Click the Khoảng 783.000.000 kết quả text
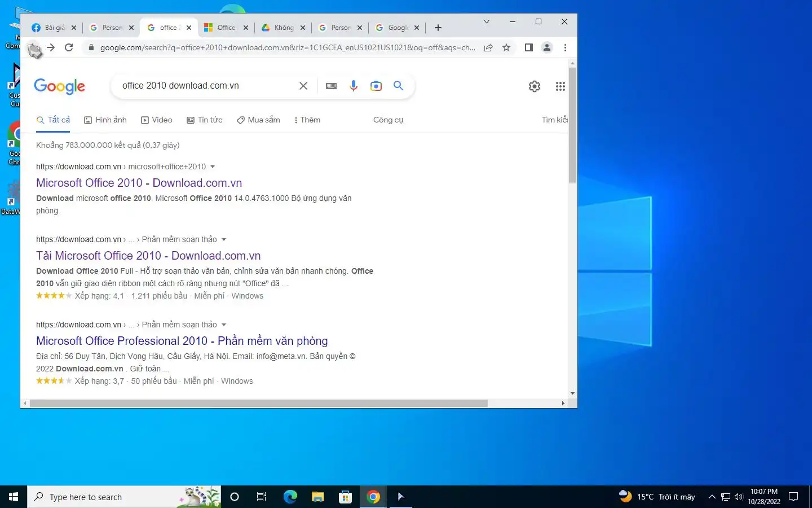The height and width of the screenshot is (508, 812). coord(108,145)
